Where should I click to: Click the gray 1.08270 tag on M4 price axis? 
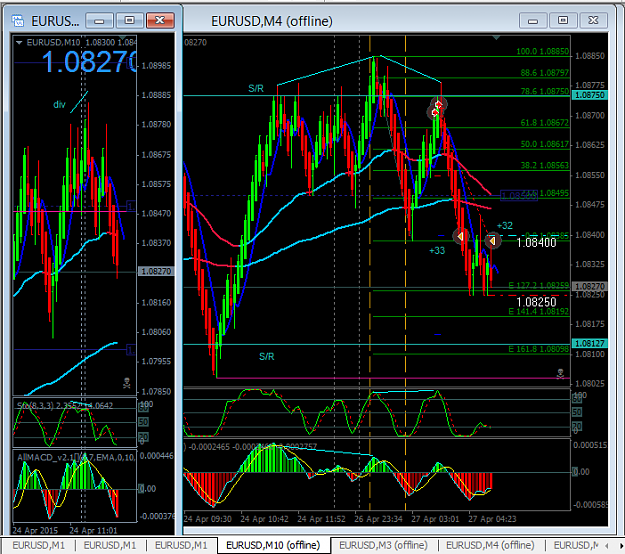pos(590,286)
